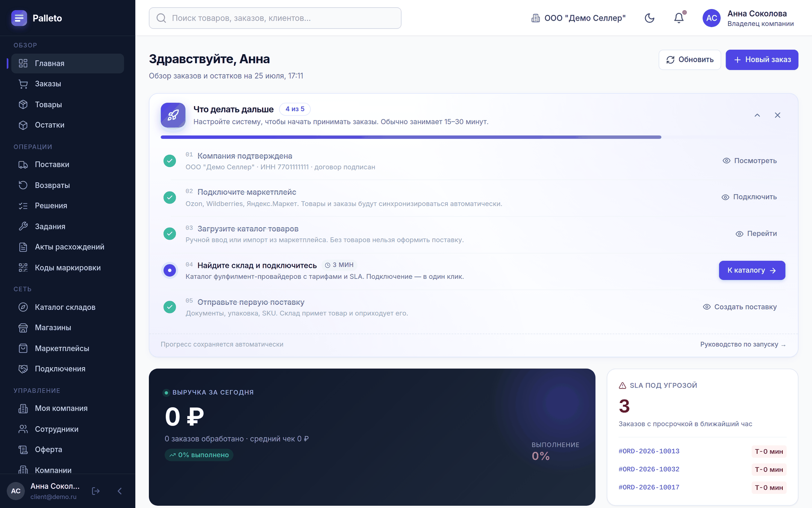Focus the search field for товаров, заказов
The image size is (812, 508).
[275, 18]
